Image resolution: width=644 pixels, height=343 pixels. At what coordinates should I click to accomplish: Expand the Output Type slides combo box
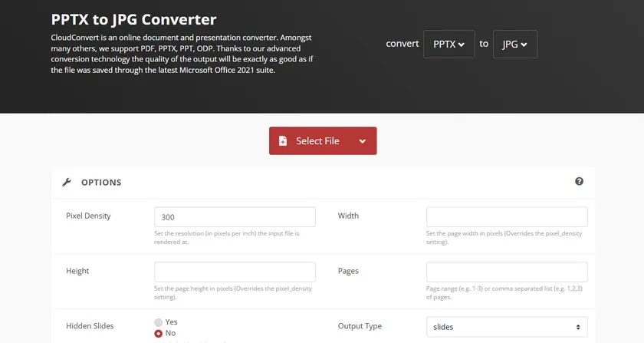[506, 327]
